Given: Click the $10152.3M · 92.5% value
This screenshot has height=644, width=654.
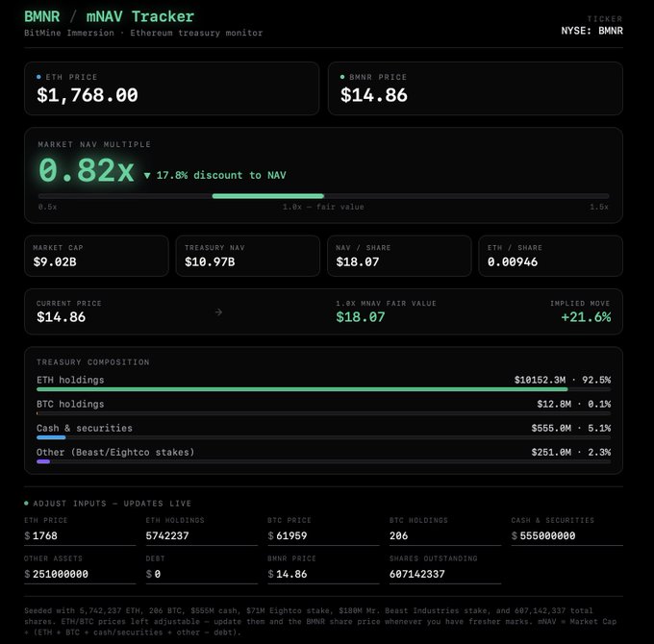Looking at the screenshot, I should coord(563,380).
